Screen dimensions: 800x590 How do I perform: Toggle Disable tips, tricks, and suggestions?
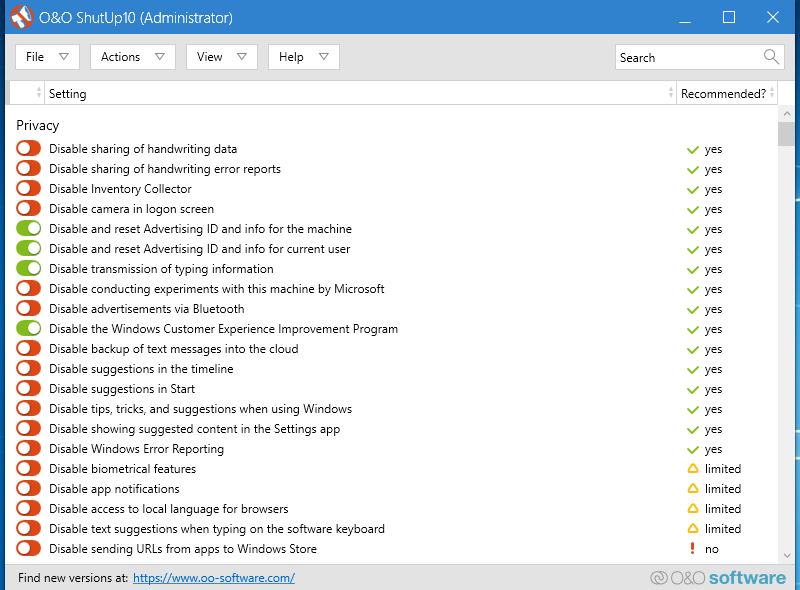pyautogui.click(x=28, y=408)
